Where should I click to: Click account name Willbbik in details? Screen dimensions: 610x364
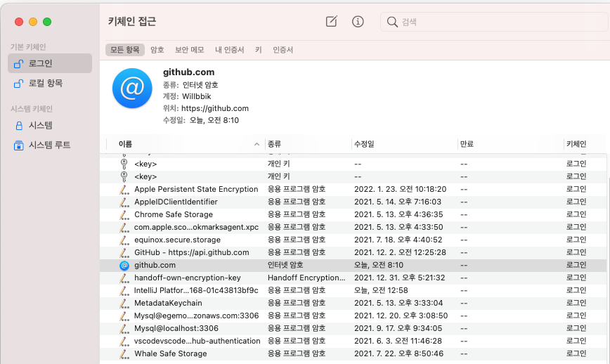(x=197, y=96)
